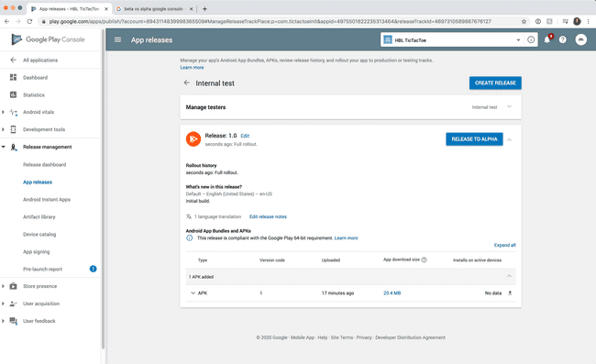Reload the page in the browser
Viewport: 596px width, 364px height.
pos(29,22)
